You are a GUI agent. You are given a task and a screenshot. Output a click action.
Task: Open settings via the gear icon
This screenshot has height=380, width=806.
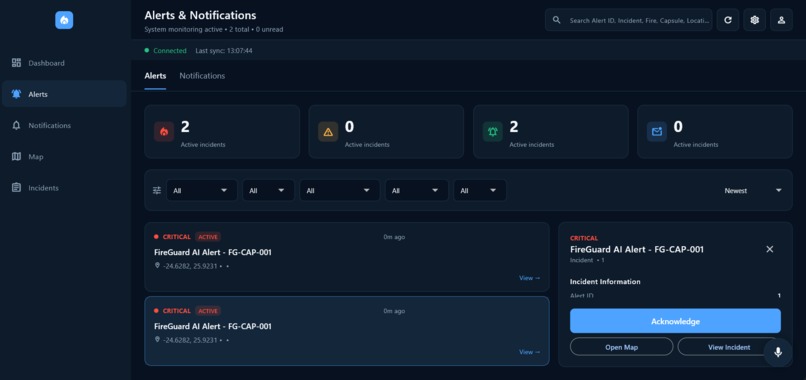755,20
